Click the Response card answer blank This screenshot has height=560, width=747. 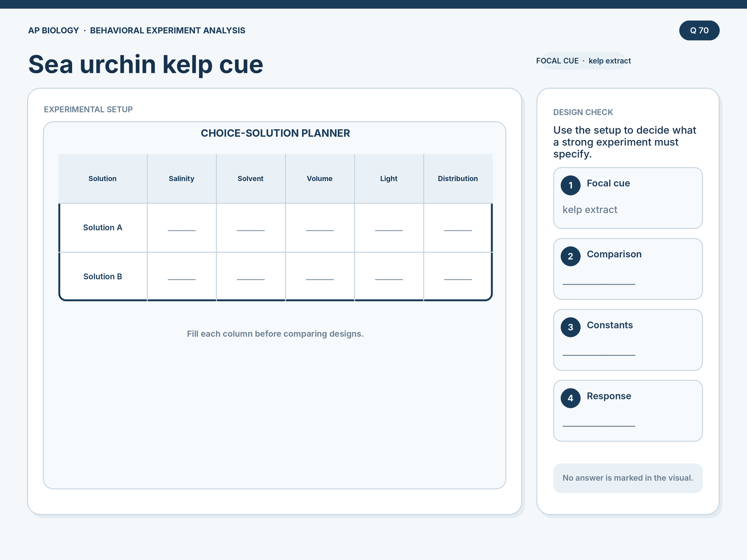coord(599,423)
